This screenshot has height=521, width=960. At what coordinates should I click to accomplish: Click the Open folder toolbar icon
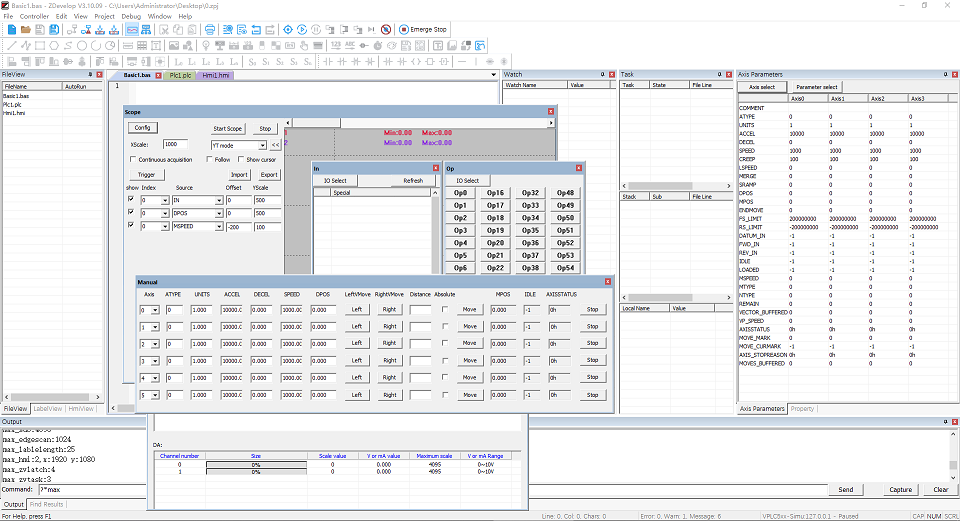[x=26, y=29]
